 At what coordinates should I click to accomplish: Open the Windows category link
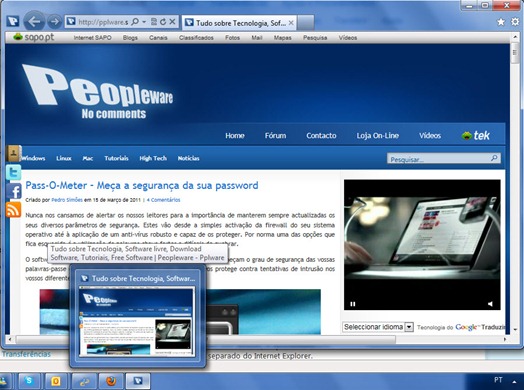pyautogui.click(x=33, y=158)
